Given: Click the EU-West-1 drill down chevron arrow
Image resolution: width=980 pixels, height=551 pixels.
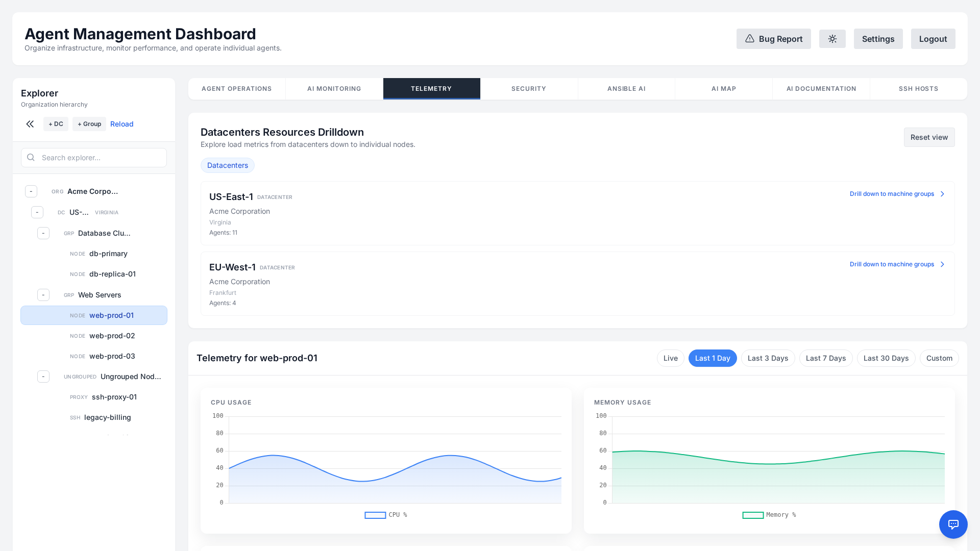Looking at the screenshot, I should tap(942, 264).
